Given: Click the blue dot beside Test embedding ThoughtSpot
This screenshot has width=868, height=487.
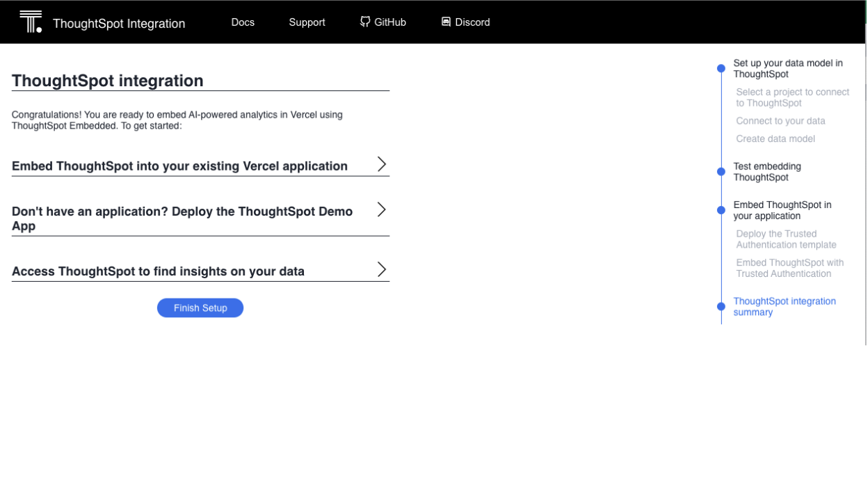Looking at the screenshot, I should (x=721, y=172).
